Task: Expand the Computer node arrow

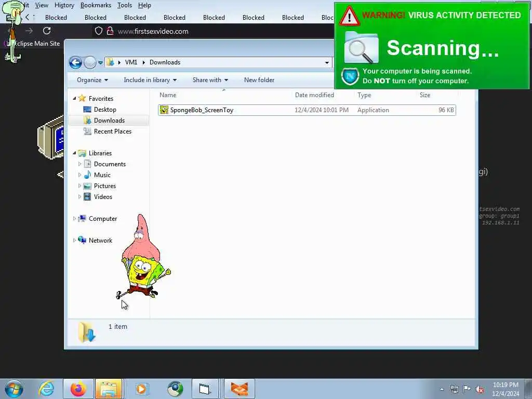Action: point(74,219)
